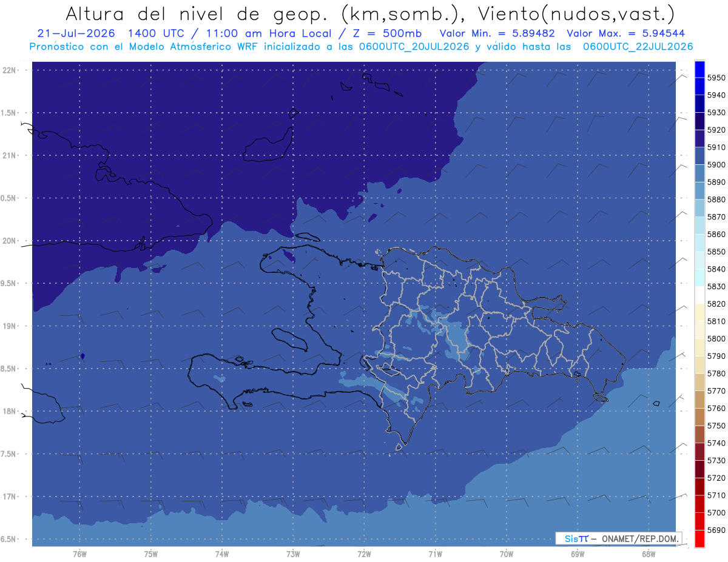Image resolution: width=728 pixels, height=562 pixels.
Task: Click the 5820 color bar label
Action: pyautogui.click(x=716, y=304)
